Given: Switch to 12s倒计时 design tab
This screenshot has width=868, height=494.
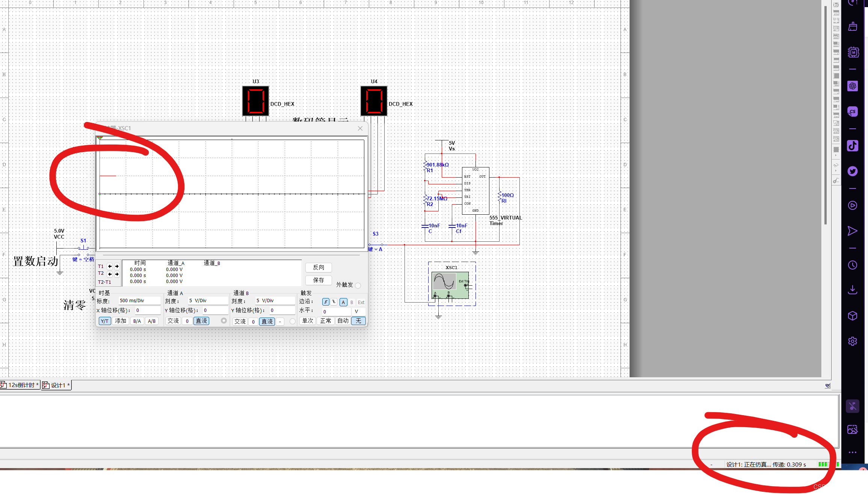Looking at the screenshot, I should (20, 385).
